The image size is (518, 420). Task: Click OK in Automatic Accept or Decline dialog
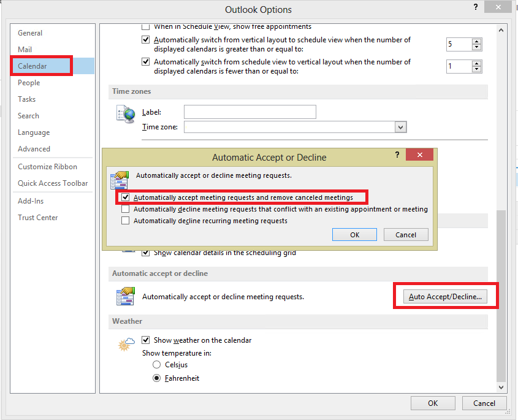tap(354, 235)
